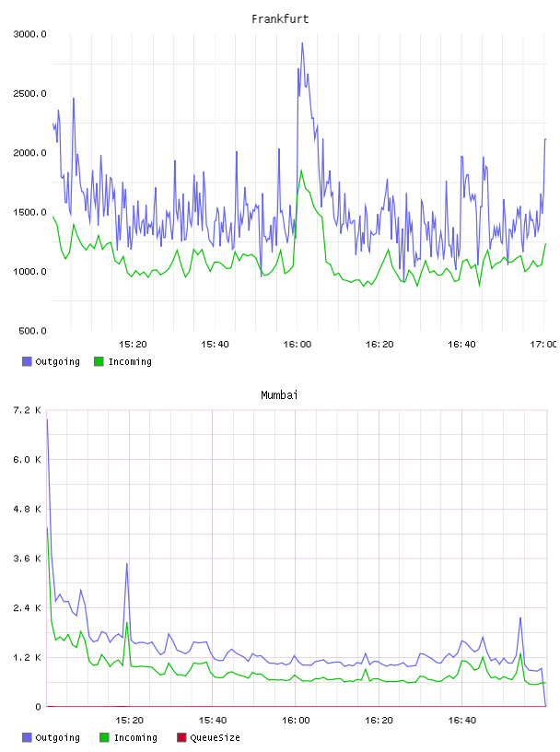
Task: Click the 500.0 y-axis label in Frankfurt
Action: [32, 331]
